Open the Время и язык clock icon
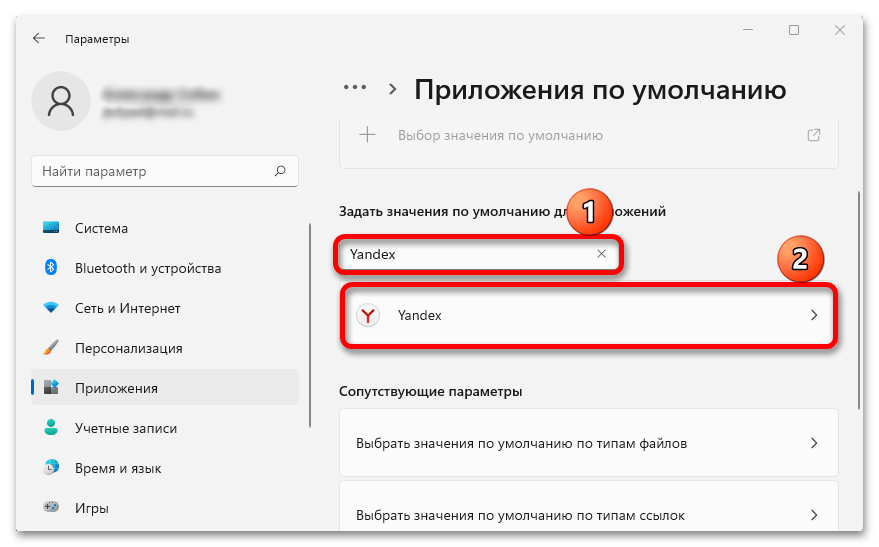 pyautogui.click(x=51, y=467)
